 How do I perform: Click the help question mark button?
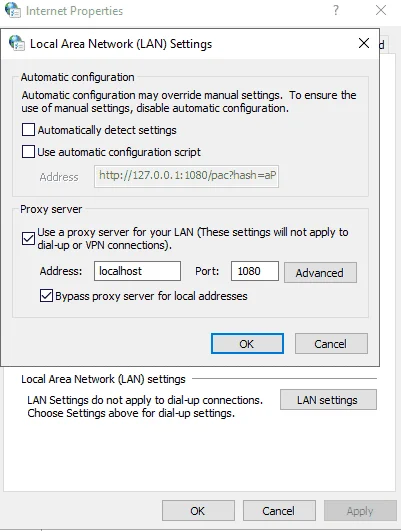[x=336, y=10]
